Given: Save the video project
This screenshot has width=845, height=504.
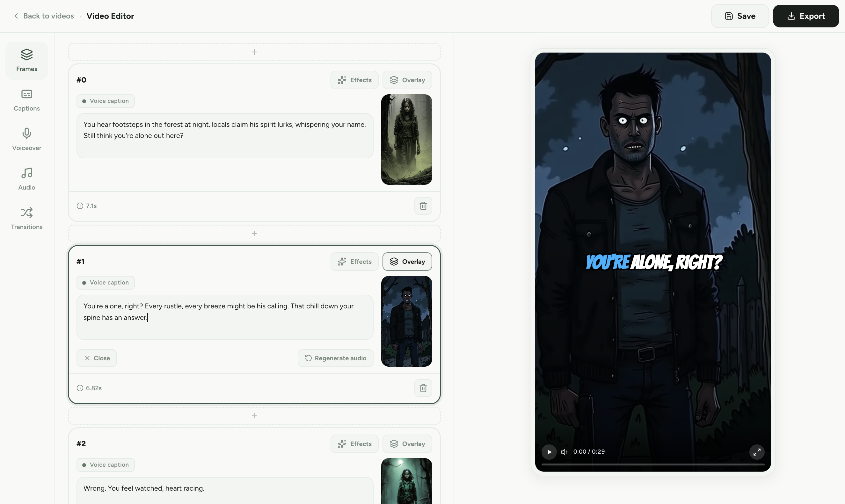Looking at the screenshot, I should [740, 16].
